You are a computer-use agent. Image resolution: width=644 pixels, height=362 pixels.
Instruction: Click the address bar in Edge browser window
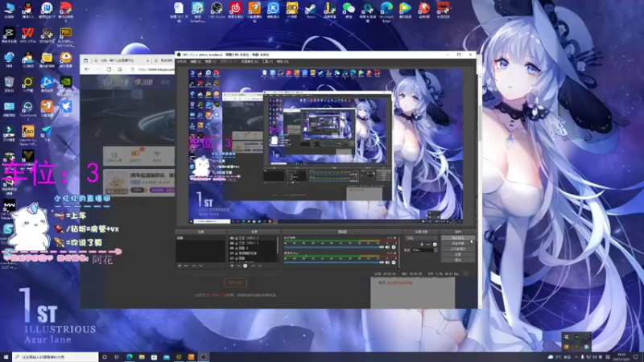[x=153, y=69]
